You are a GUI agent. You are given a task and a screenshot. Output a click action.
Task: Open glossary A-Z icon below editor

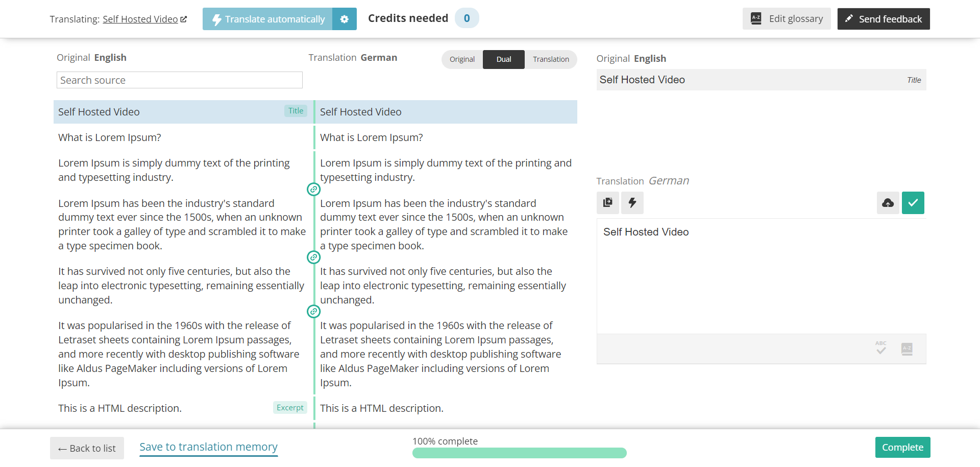click(x=906, y=349)
